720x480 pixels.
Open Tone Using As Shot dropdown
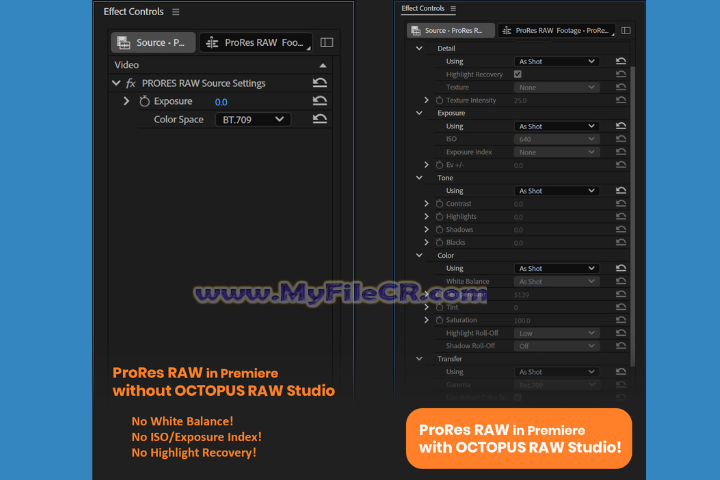[x=556, y=191]
